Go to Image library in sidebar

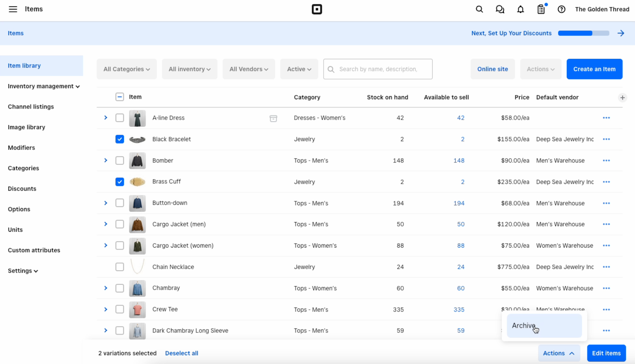click(26, 127)
